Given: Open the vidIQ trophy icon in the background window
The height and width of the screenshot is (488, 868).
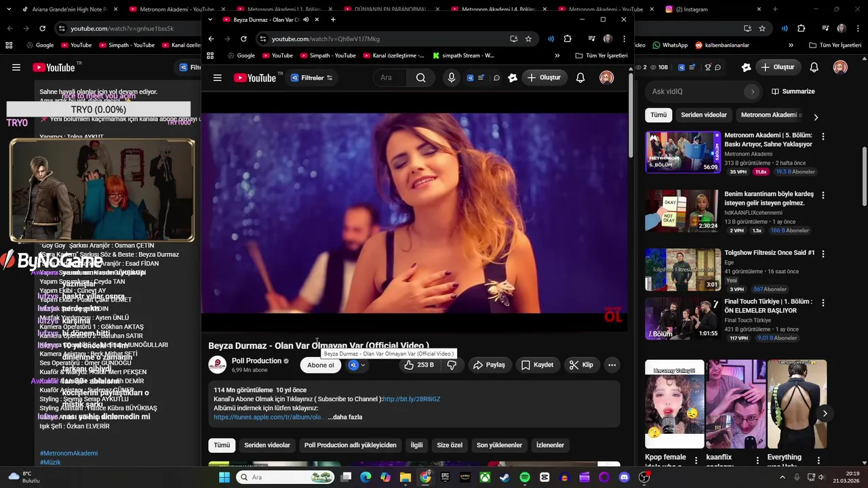Looking at the screenshot, I should (x=707, y=67).
